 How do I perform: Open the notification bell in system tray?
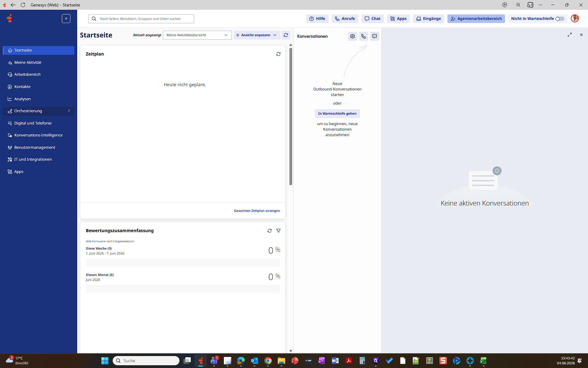point(580,361)
